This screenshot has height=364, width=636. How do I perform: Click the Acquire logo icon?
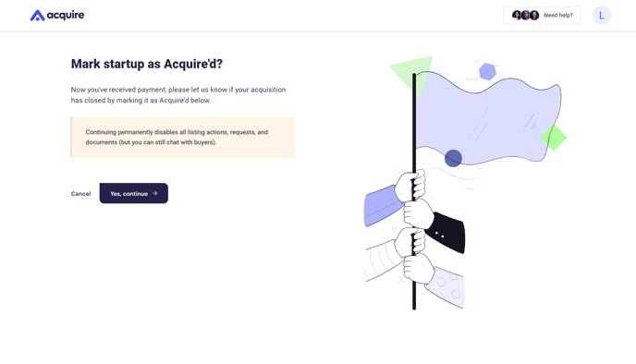coord(37,16)
